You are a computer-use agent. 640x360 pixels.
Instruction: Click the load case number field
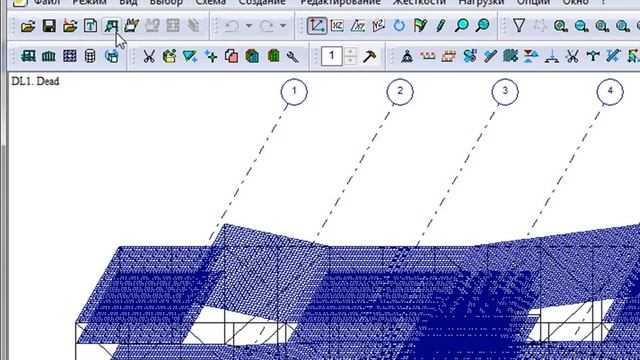(332, 56)
